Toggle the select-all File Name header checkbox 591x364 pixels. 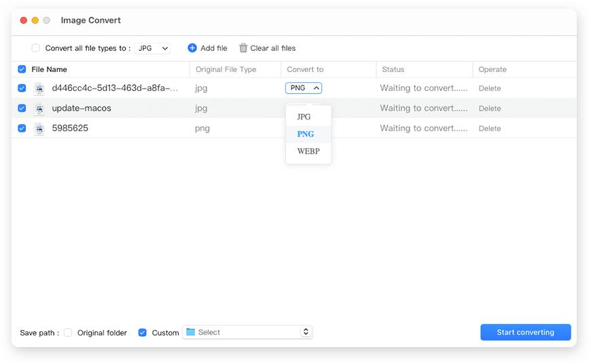click(22, 69)
